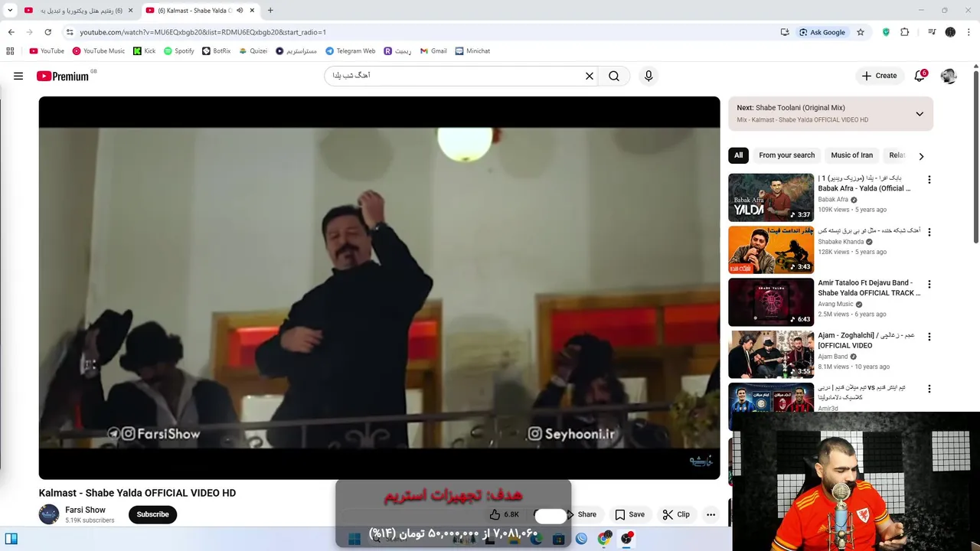The width and height of the screenshot is (980, 551).
Task: Open the green shield extension
Action: pyautogui.click(x=886, y=32)
